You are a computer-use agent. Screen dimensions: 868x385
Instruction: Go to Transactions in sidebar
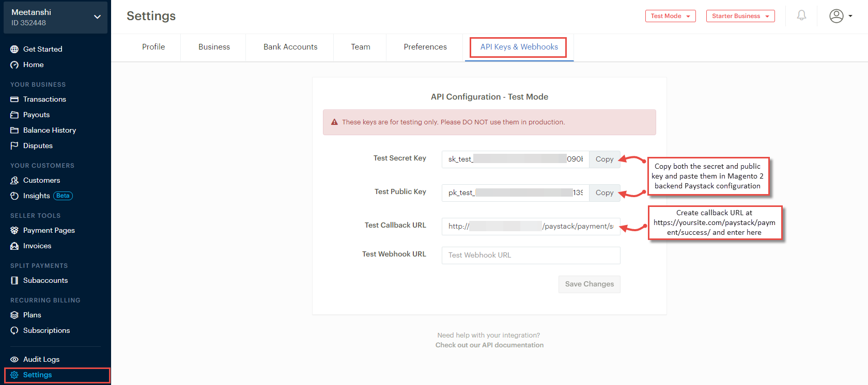(x=44, y=99)
